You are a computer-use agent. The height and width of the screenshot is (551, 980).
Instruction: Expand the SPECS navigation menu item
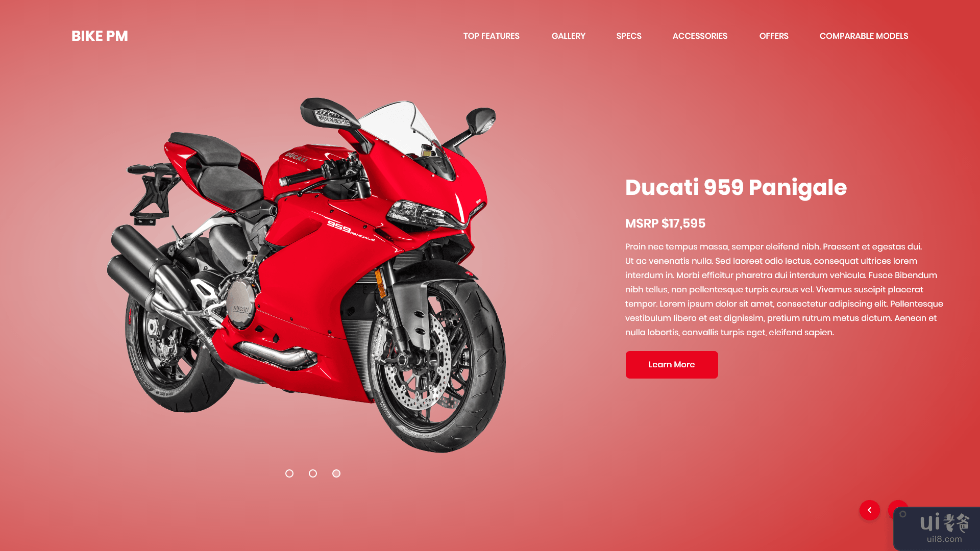(629, 36)
